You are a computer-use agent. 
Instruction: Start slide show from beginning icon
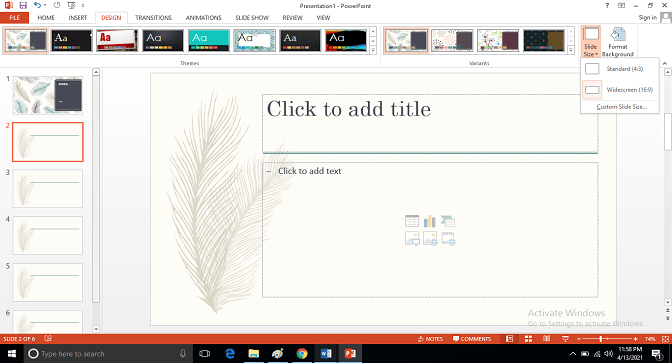click(72, 6)
